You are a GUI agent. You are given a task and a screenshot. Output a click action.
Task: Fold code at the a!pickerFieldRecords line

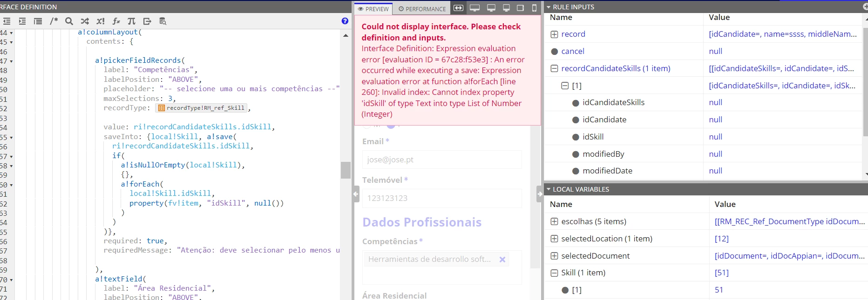coord(11,61)
